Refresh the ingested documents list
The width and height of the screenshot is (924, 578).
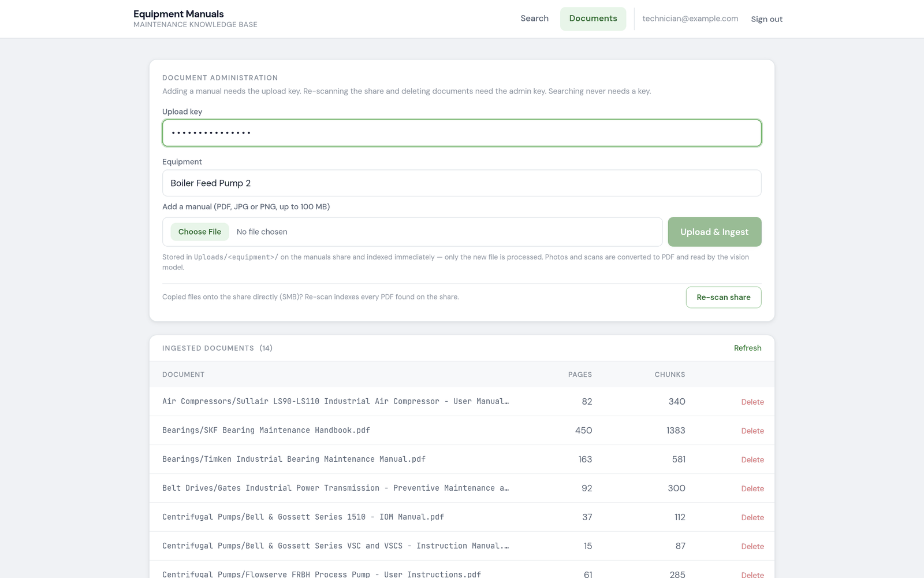[747, 348]
